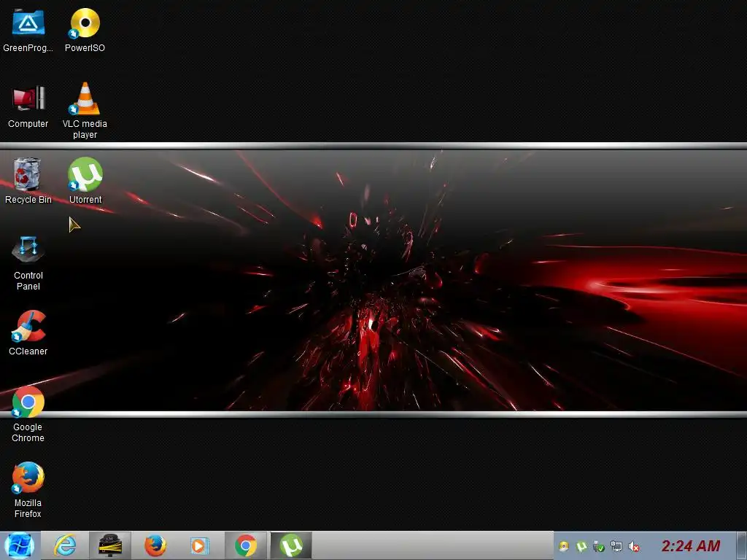Image resolution: width=747 pixels, height=560 pixels.
Task: Open the clock showing 2:24 AM
Action: tap(691, 545)
